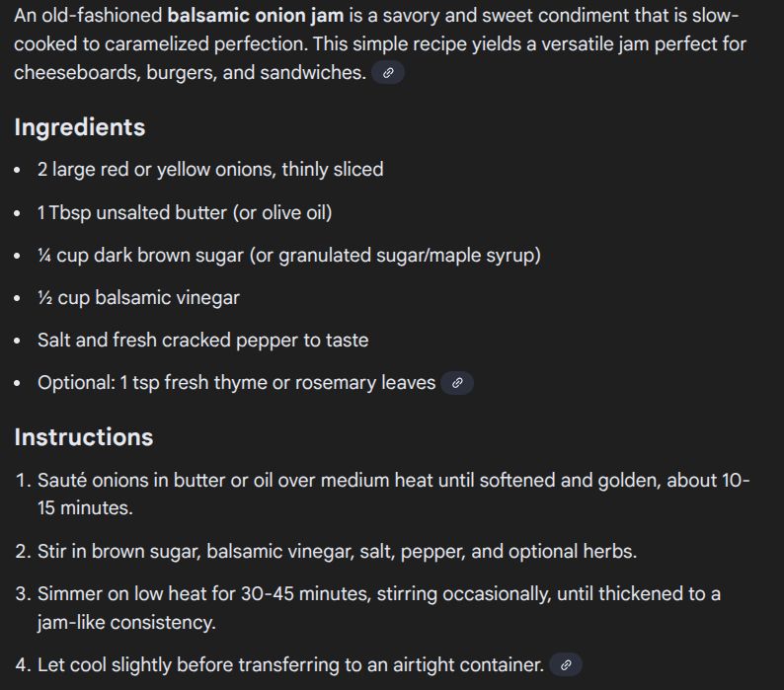Click step 2 'Stir in brown sugar' text
This screenshot has width=784, height=690.
coord(337,551)
